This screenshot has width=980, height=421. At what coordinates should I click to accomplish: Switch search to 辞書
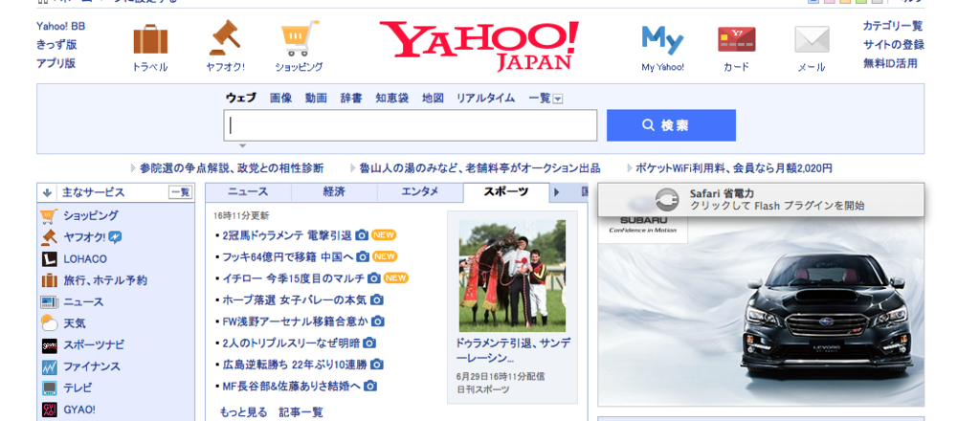(350, 98)
